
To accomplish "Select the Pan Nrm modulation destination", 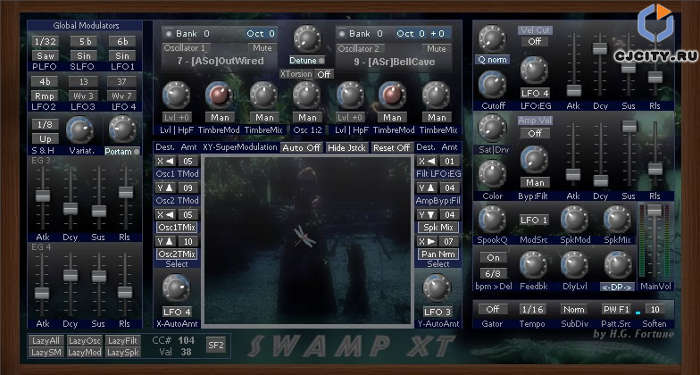I will coord(438,254).
